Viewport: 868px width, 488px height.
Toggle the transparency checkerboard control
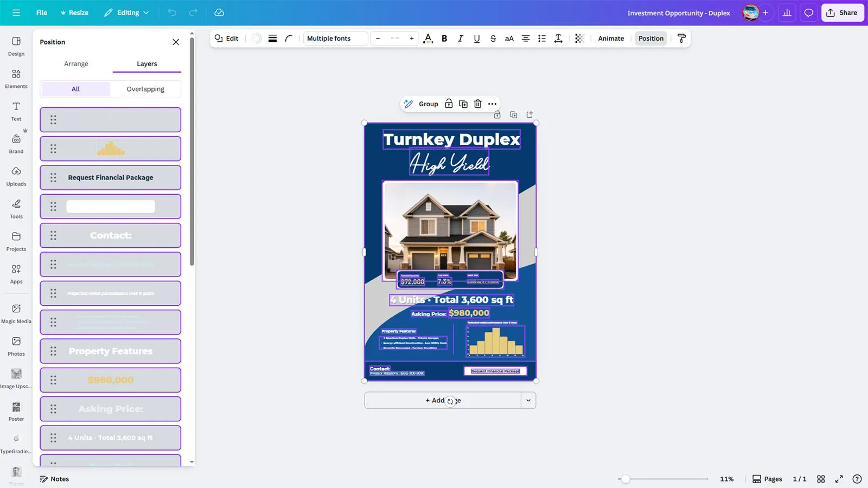point(579,38)
